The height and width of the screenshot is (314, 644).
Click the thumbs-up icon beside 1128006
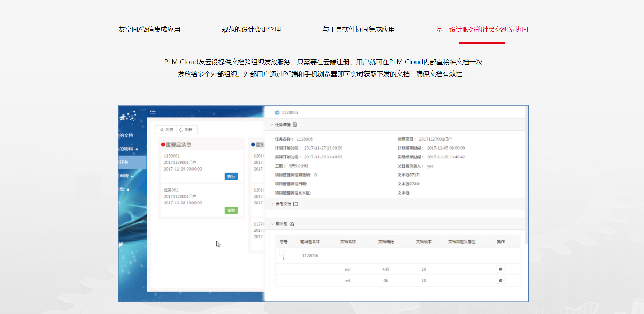277,112
